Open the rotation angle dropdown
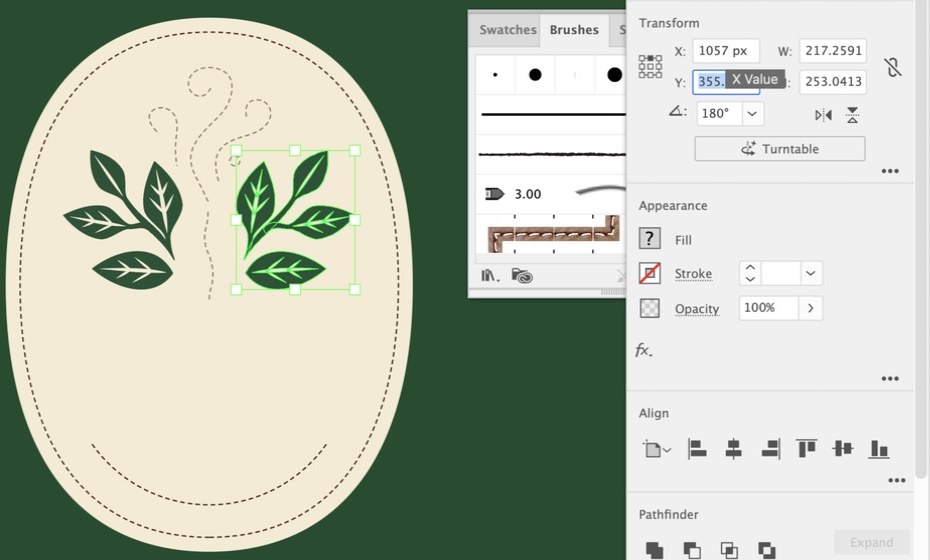930x560 pixels. click(x=752, y=113)
